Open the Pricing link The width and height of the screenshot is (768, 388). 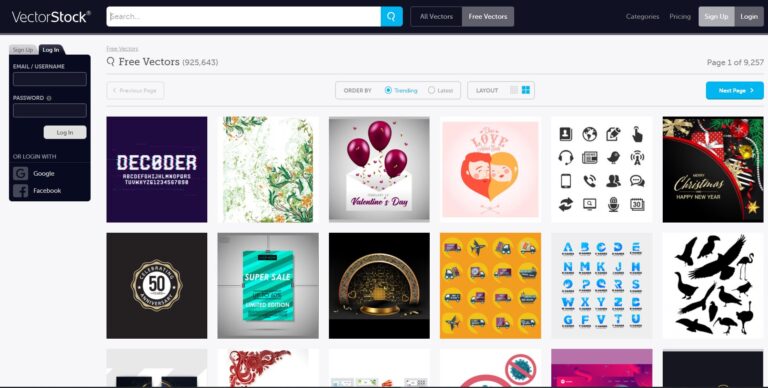pyautogui.click(x=680, y=17)
